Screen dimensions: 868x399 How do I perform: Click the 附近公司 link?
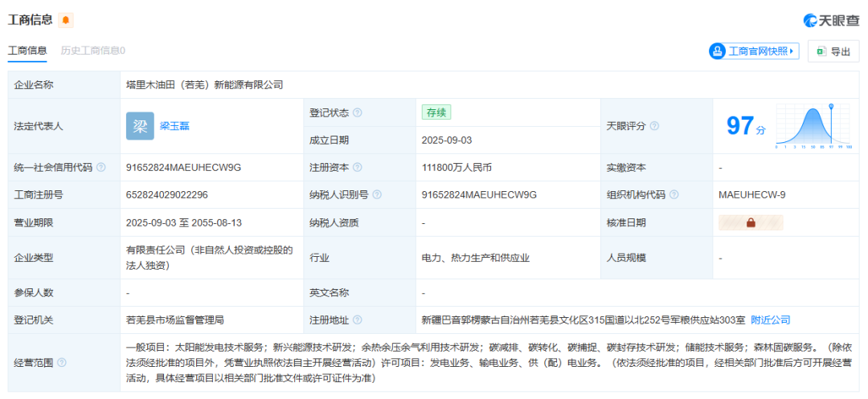point(770,320)
